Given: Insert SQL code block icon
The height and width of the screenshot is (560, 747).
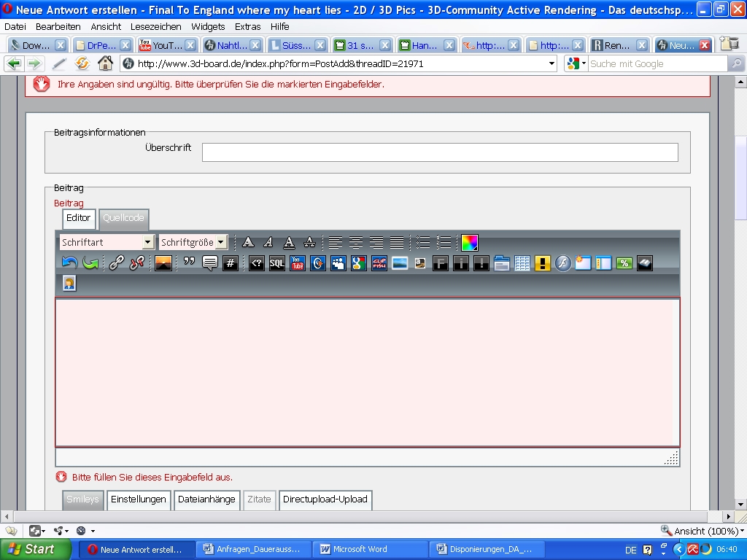Looking at the screenshot, I should click(276, 262).
